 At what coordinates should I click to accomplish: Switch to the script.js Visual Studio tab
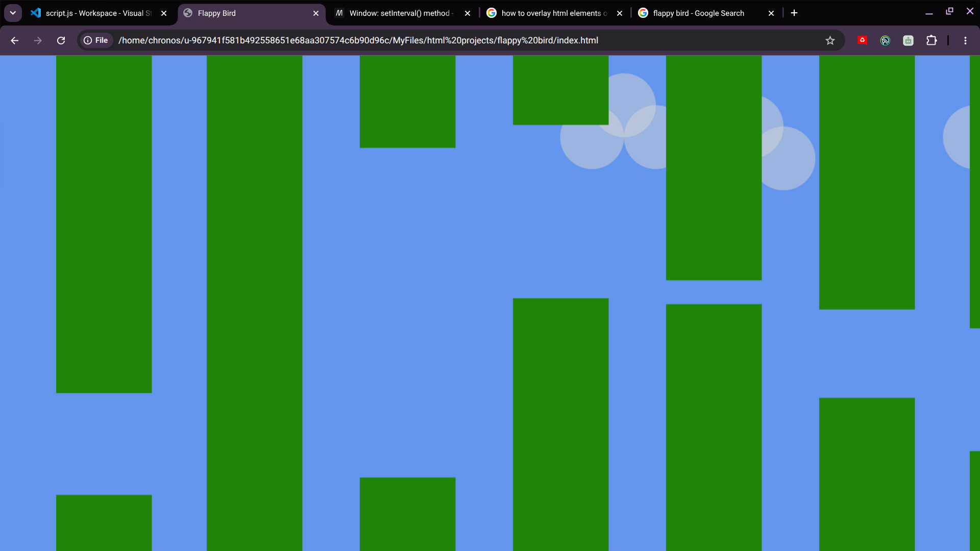click(99, 13)
